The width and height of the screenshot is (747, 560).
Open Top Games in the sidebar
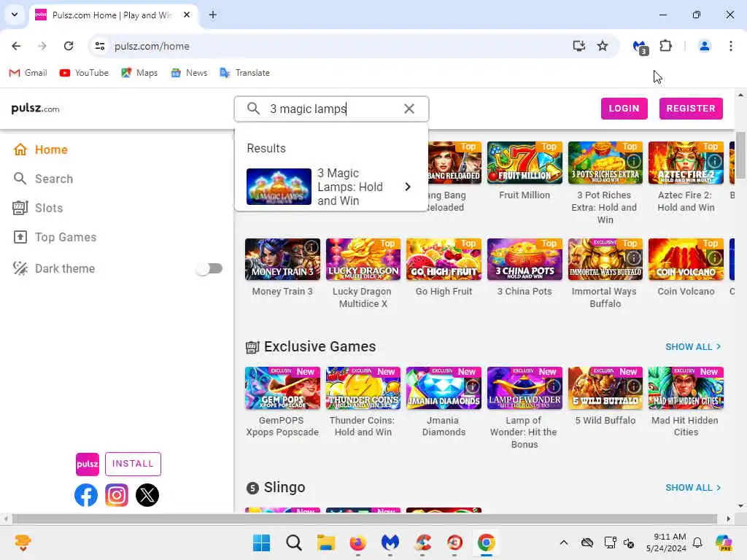[55, 237]
